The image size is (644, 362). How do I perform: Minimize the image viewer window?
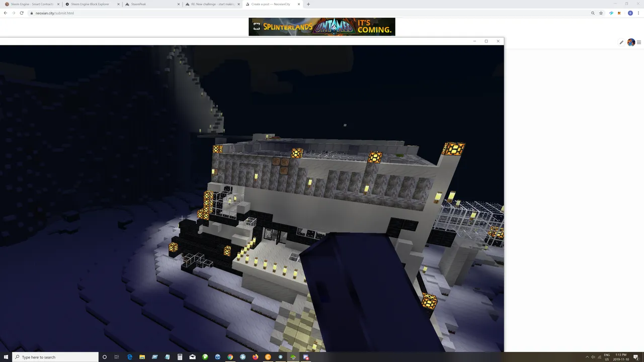point(474,41)
